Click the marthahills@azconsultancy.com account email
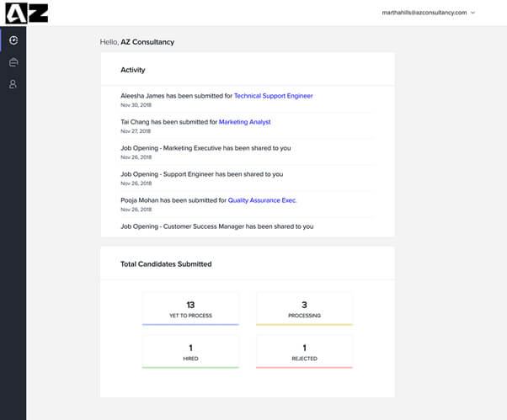The width and height of the screenshot is (507, 420). click(424, 13)
